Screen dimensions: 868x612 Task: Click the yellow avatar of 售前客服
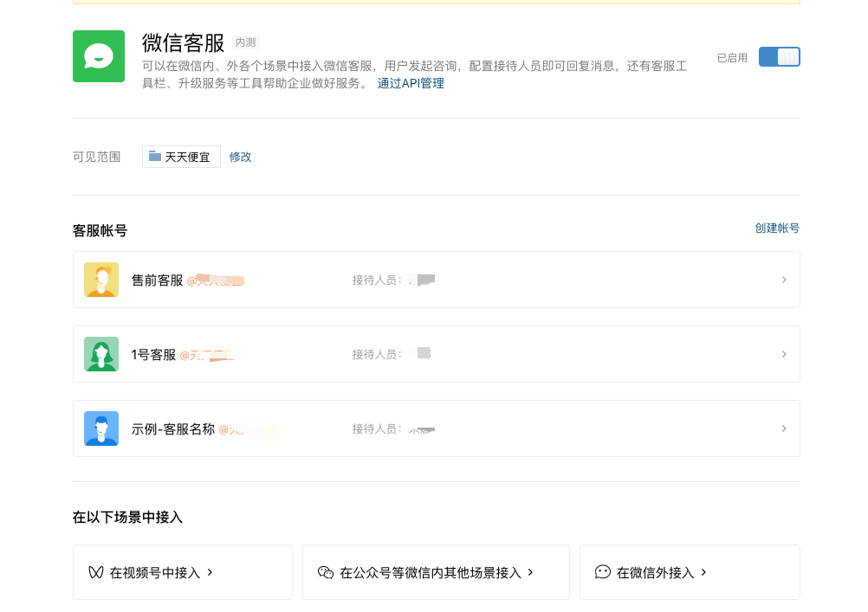coord(101,280)
